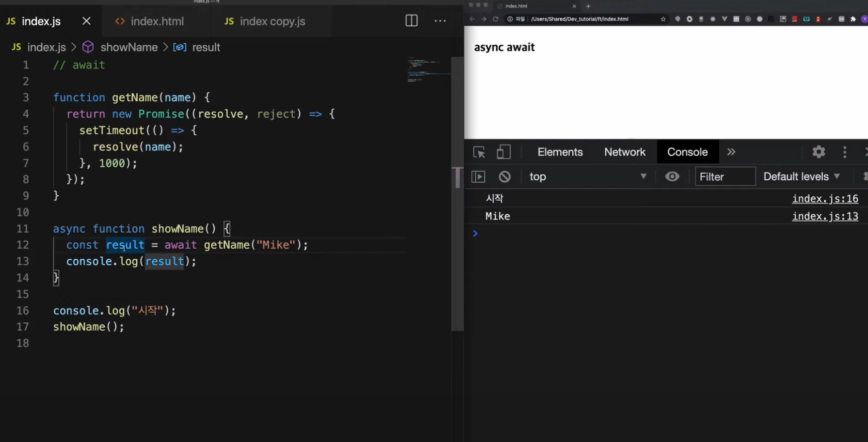Toggle the live expression eye icon
The width and height of the screenshot is (868, 442).
coord(672,177)
